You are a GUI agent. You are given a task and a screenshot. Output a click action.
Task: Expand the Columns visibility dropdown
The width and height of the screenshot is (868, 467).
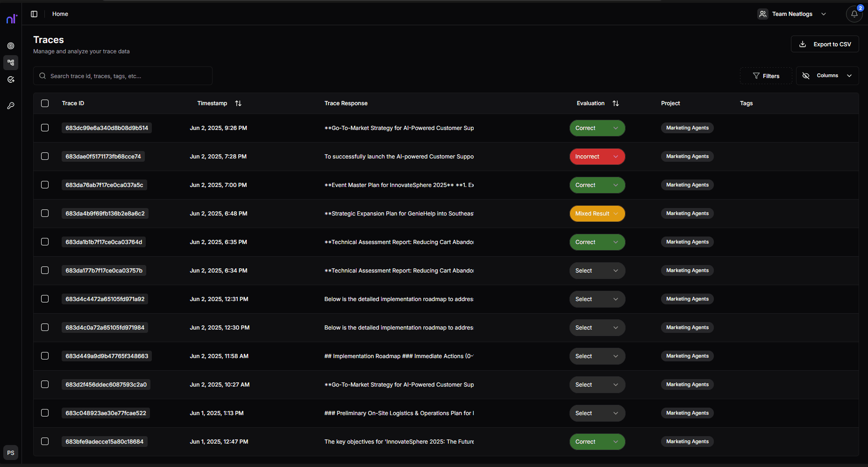pyautogui.click(x=827, y=75)
